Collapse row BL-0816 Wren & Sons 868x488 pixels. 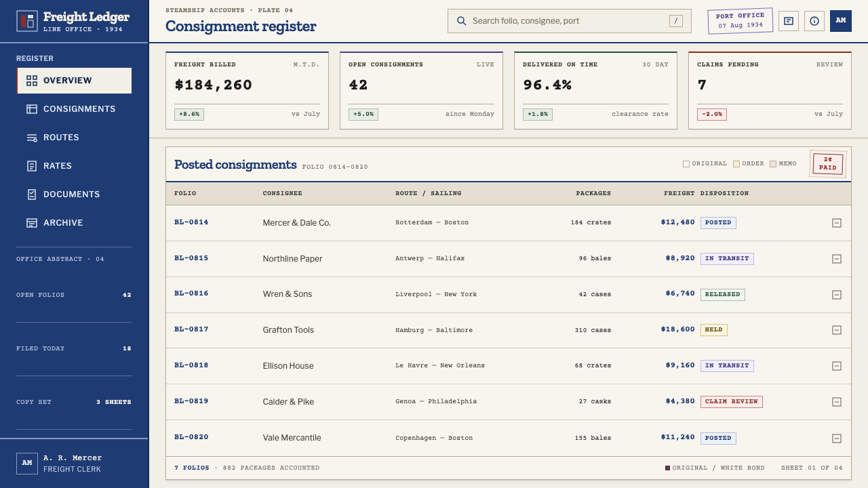(x=837, y=295)
